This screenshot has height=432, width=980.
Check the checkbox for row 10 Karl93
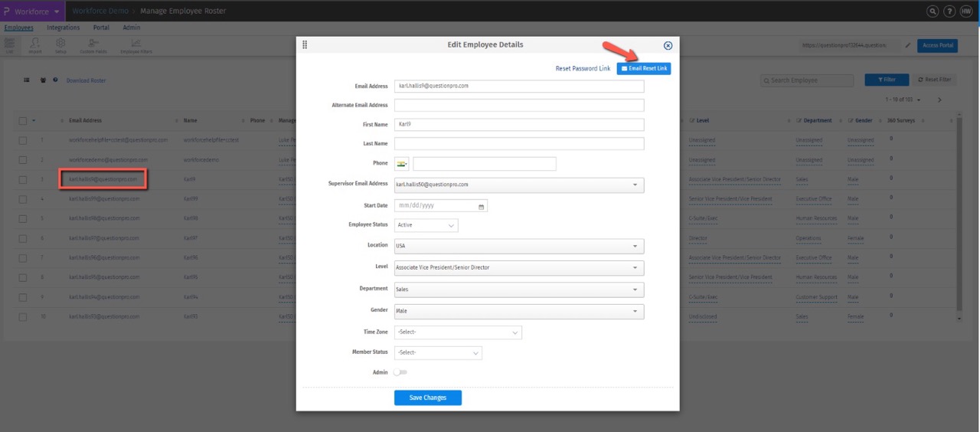pyautogui.click(x=22, y=316)
